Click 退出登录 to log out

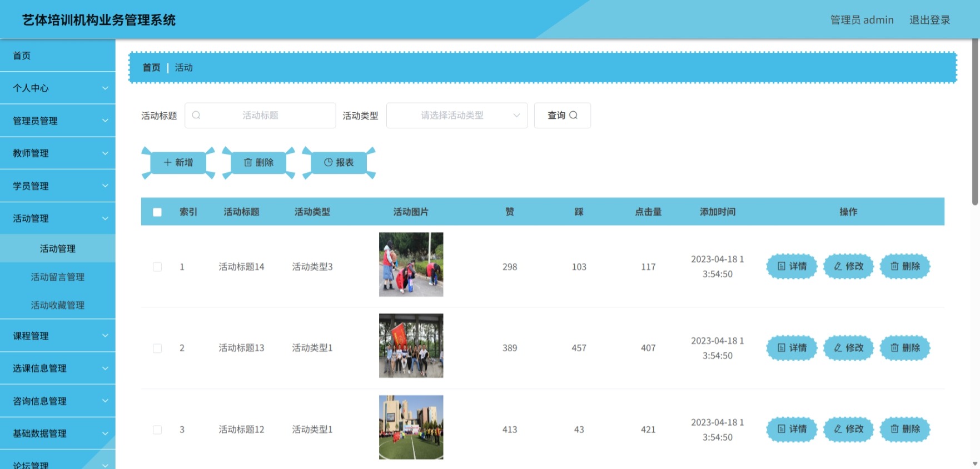pos(929,20)
